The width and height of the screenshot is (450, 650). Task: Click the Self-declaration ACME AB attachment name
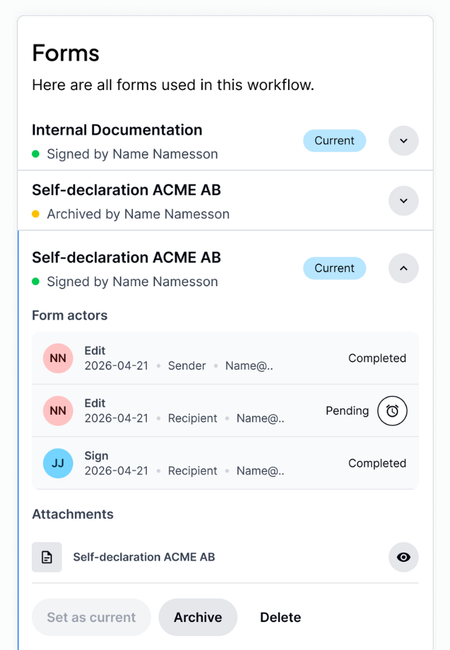[144, 557]
